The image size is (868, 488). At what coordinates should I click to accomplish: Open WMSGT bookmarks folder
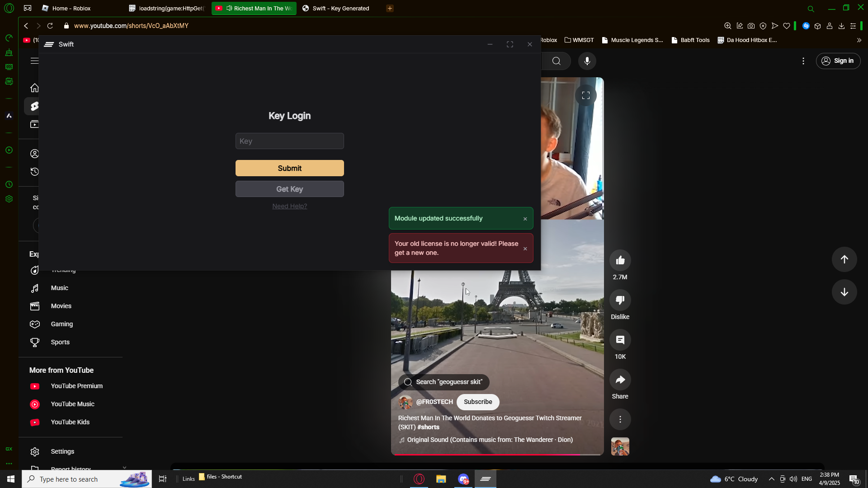(x=579, y=40)
